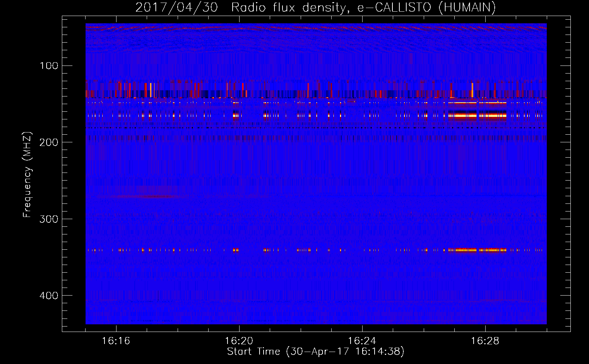
Task: Click the "Frequency (MHZ)" y-axis label
Action: point(28,174)
